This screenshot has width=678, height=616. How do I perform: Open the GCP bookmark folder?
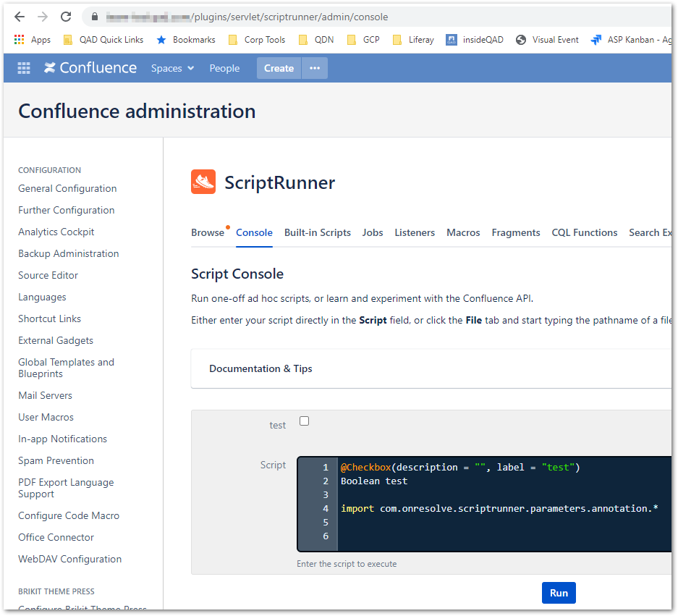coord(364,40)
